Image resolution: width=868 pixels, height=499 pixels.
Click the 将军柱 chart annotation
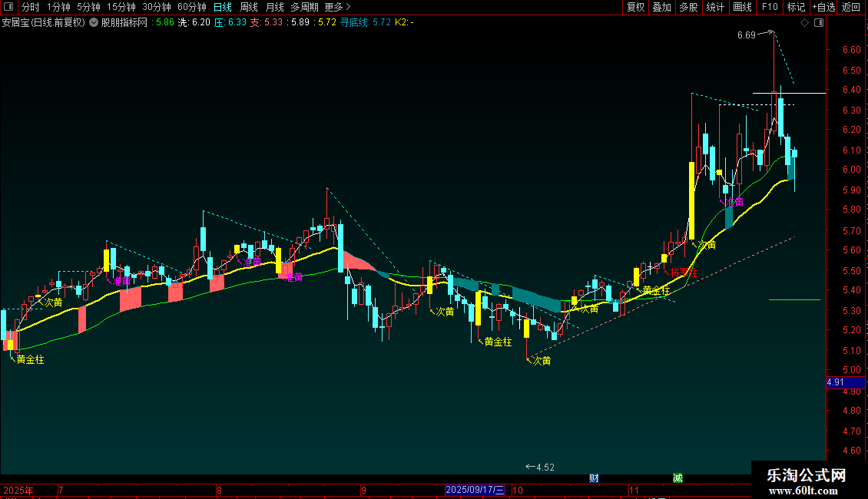coord(684,273)
